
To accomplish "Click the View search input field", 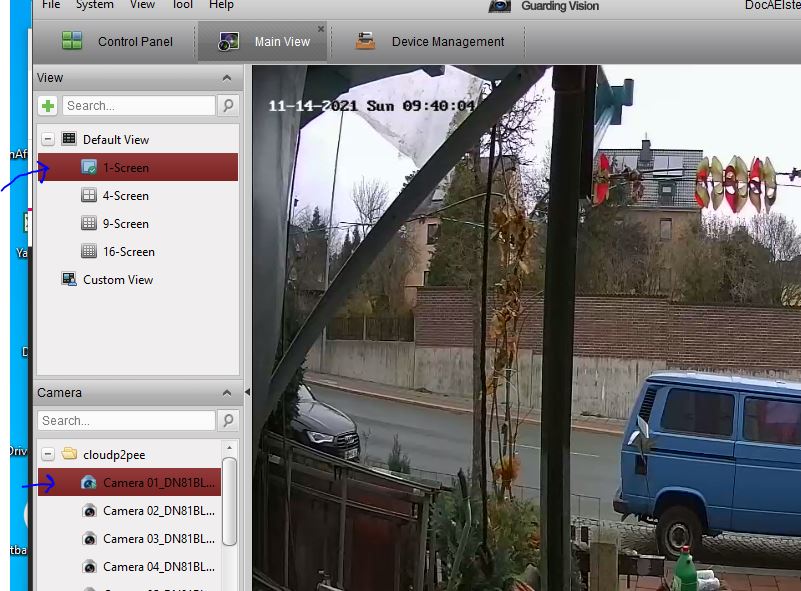I will point(138,106).
